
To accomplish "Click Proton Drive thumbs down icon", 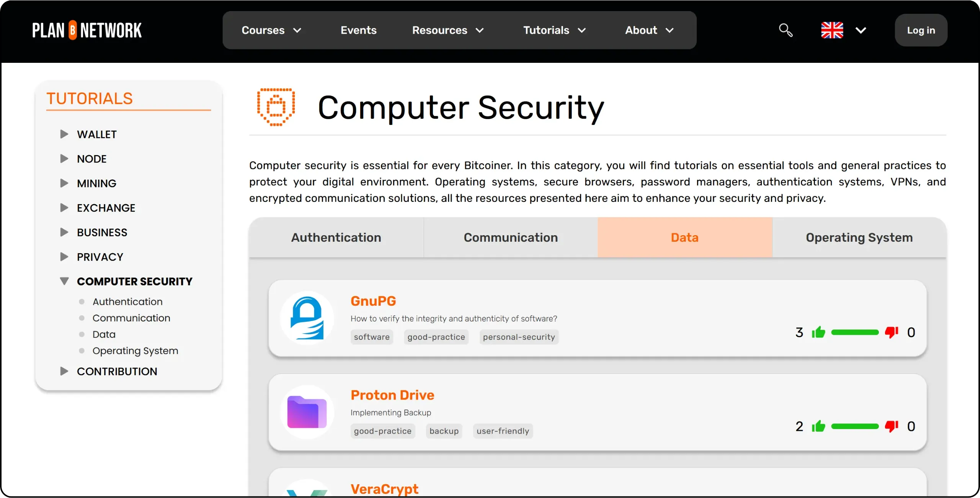I will [x=892, y=426].
